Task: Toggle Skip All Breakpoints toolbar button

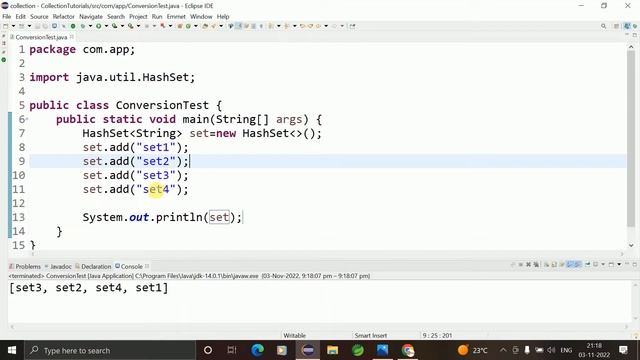Action: (x=63, y=26)
